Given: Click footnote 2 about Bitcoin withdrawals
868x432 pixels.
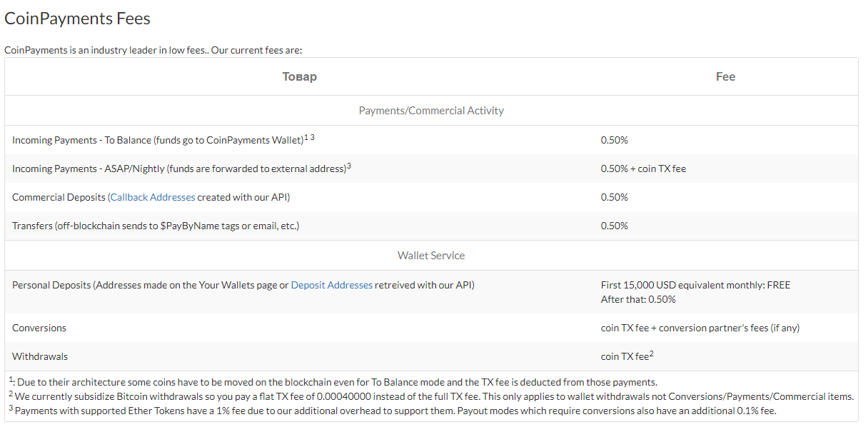Looking at the screenshot, I should click(x=431, y=396).
